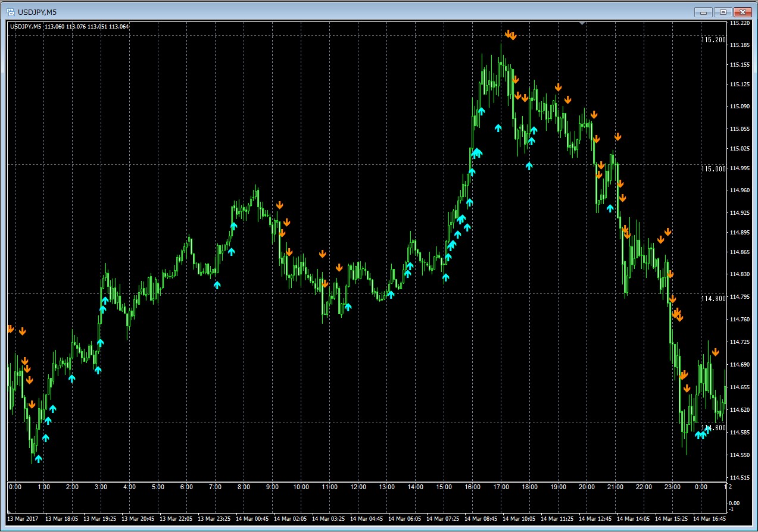
Task: Click the '14 Mar 08:45' time axis label
Action: pos(481,518)
